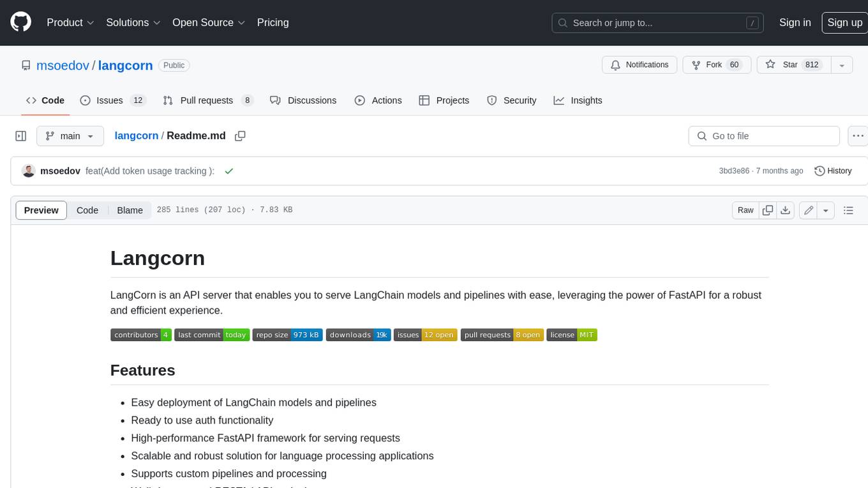
Task: Copy raw file contents icon
Action: tap(768, 210)
